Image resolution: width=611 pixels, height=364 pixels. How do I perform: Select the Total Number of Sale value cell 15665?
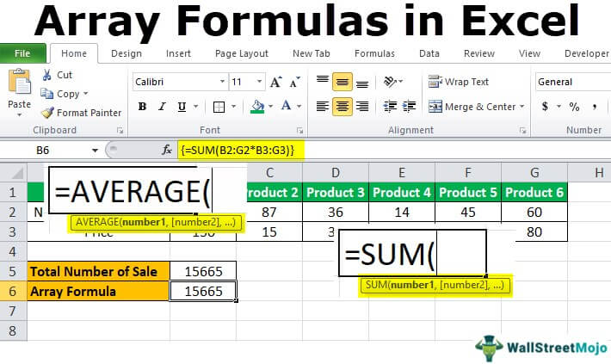[x=203, y=272]
